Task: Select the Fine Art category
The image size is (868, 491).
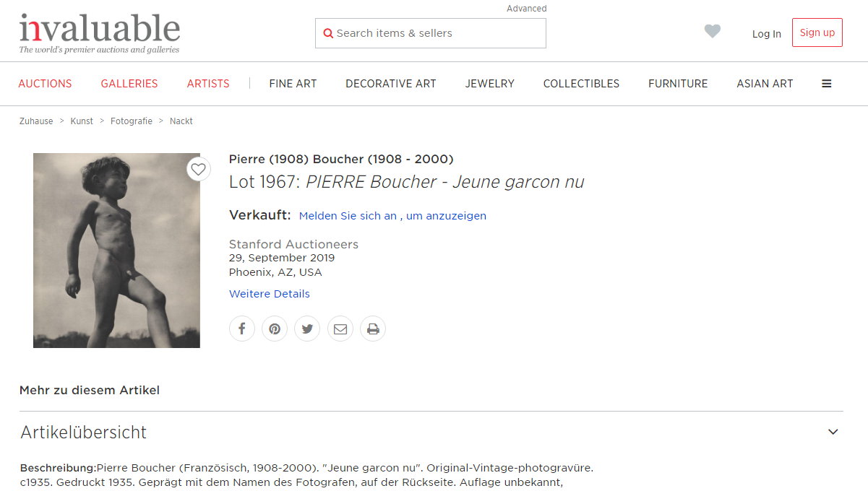Action: [293, 84]
